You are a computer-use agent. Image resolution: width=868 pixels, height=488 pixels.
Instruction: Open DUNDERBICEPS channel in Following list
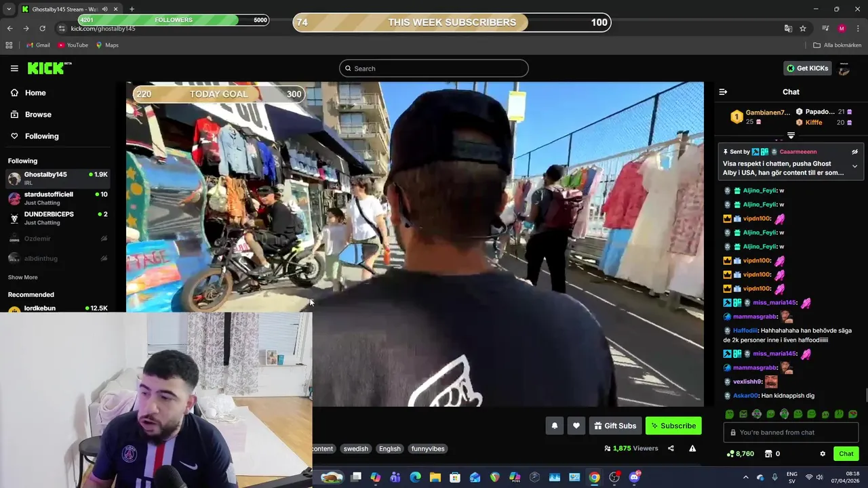point(58,218)
